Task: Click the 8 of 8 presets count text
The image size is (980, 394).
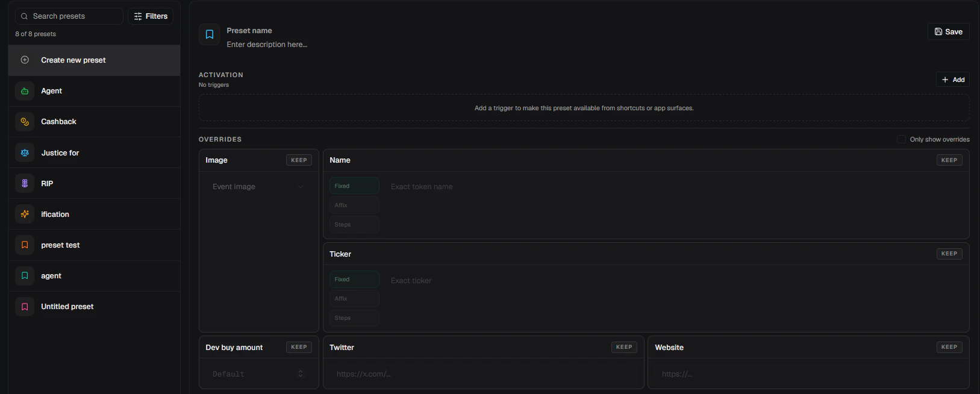Action: coord(36,34)
